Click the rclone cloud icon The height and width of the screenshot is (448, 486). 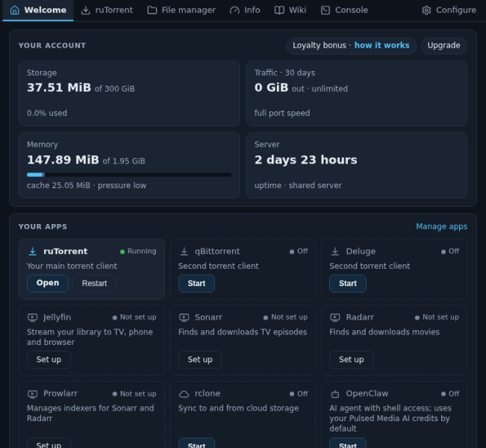(x=184, y=394)
